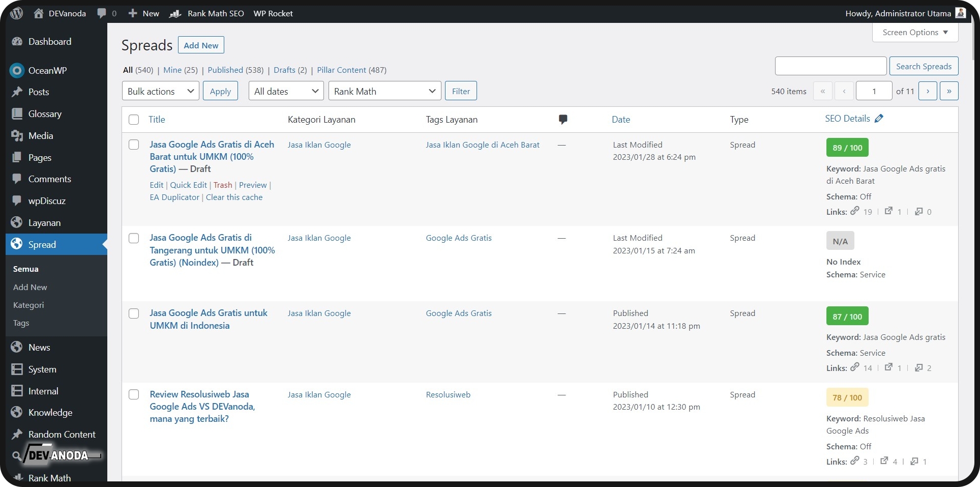Select the Review Resolusiweb row checkbox
This screenshot has width=980, height=487.
point(134,394)
